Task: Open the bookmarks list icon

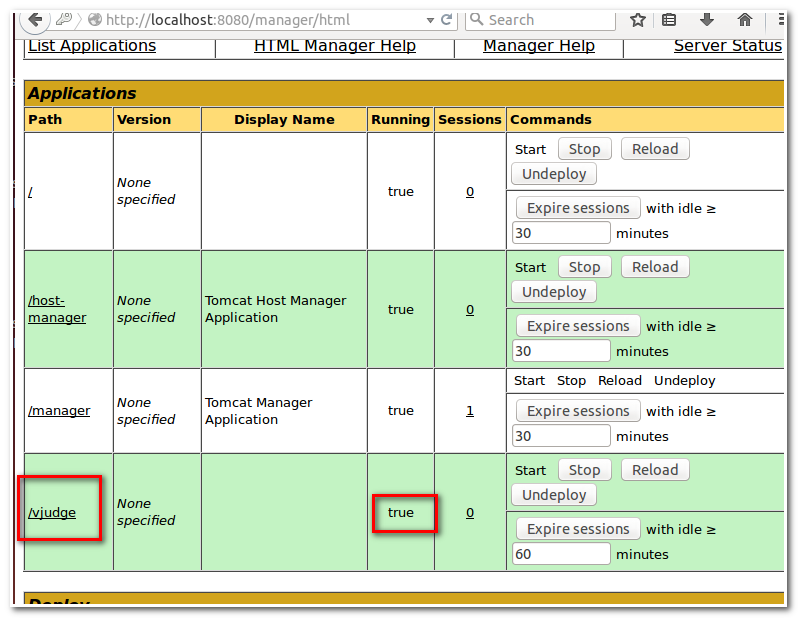Action: (670, 19)
